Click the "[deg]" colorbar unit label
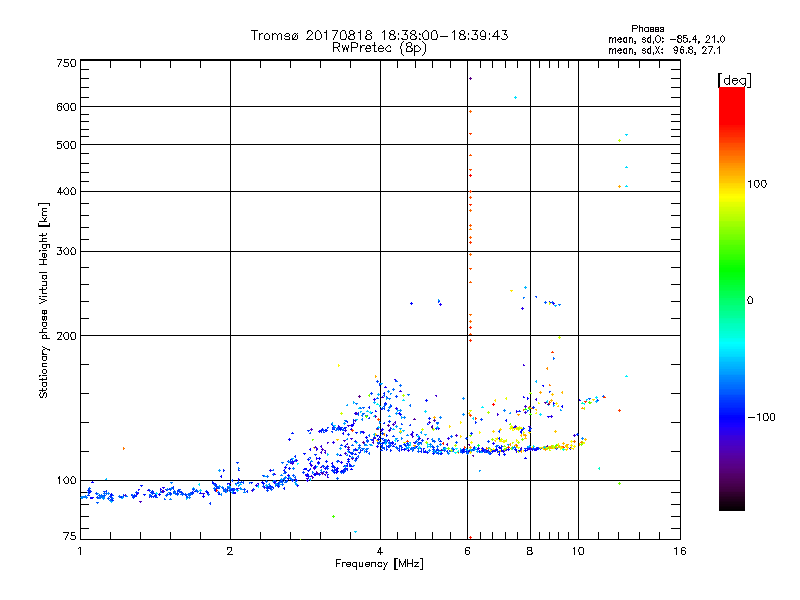800x600 pixels. coord(734,80)
